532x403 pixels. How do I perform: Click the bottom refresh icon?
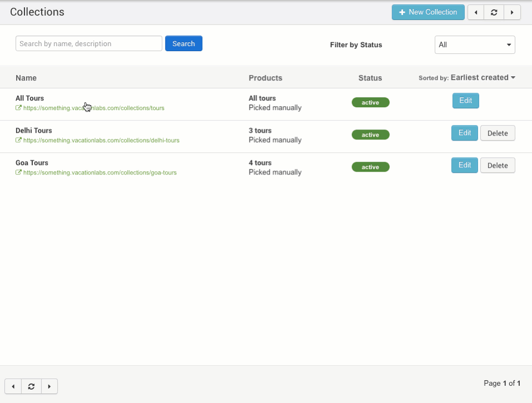(31, 386)
